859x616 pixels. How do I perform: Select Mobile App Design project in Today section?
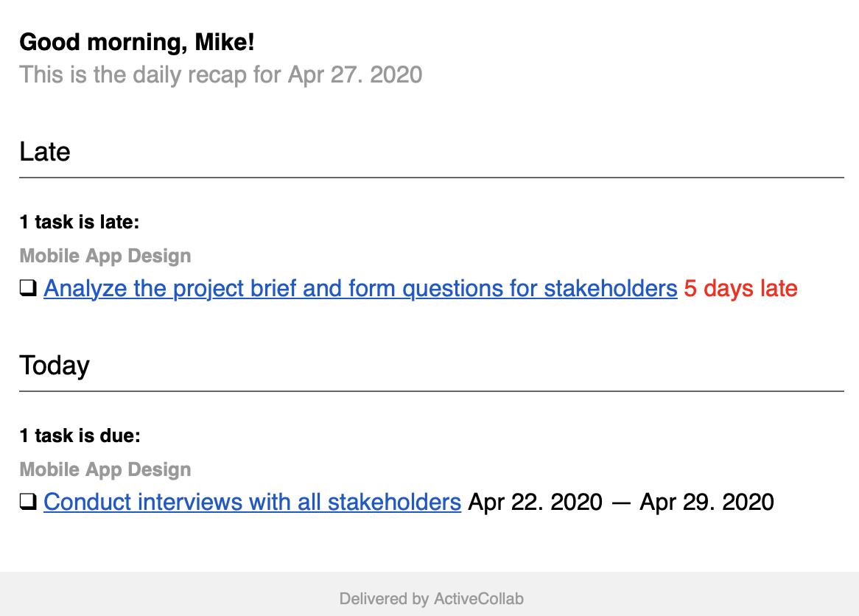click(x=105, y=469)
